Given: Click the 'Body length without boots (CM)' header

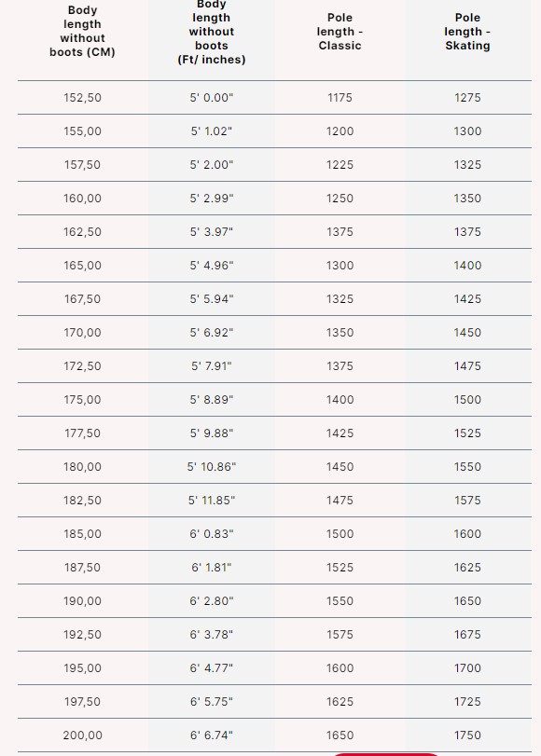Looking at the screenshot, I should pos(82,32).
